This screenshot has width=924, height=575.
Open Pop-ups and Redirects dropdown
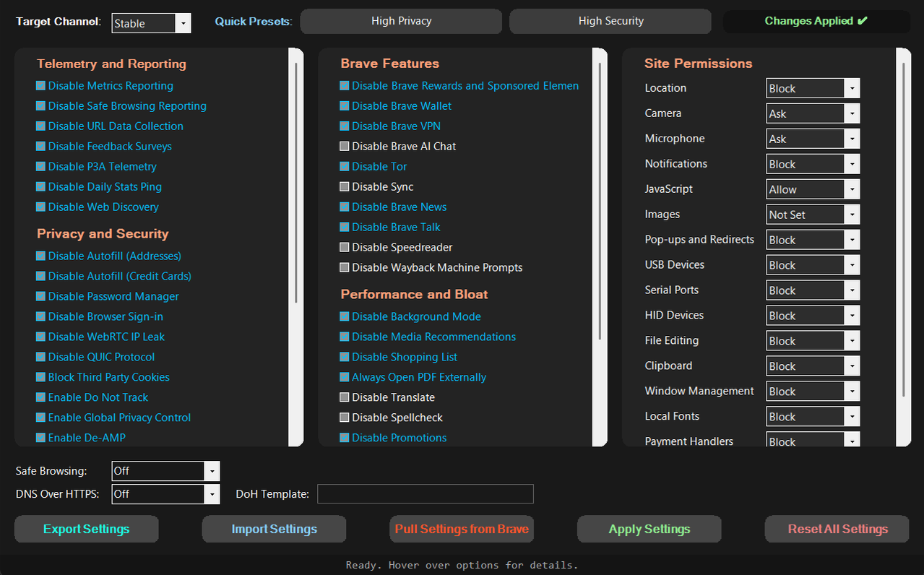point(813,240)
